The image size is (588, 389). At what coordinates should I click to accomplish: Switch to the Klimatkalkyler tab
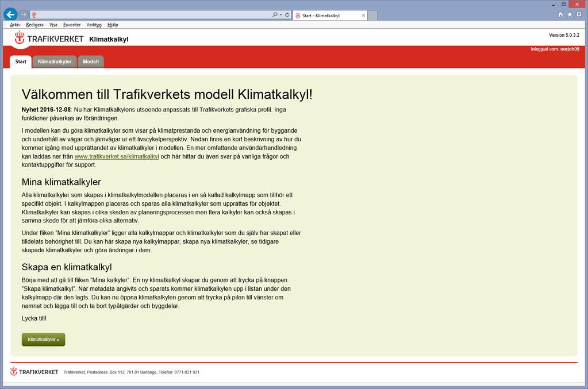coord(55,62)
